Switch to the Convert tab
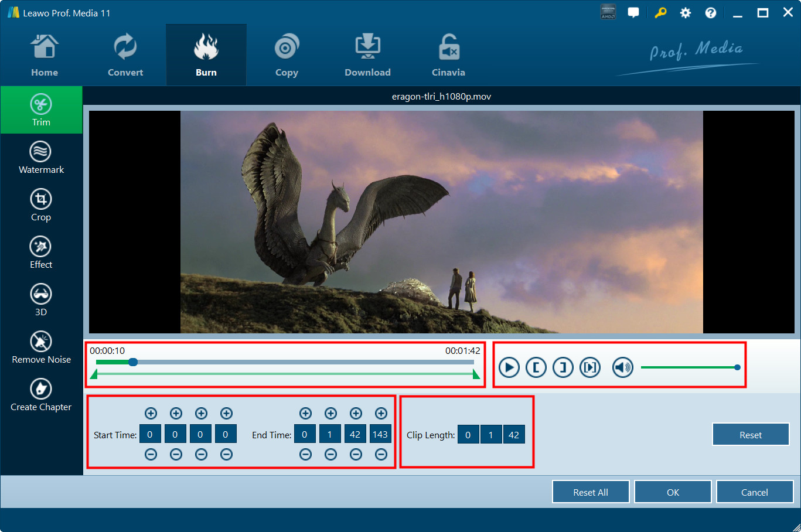The image size is (801, 532). tap(125, 55)
